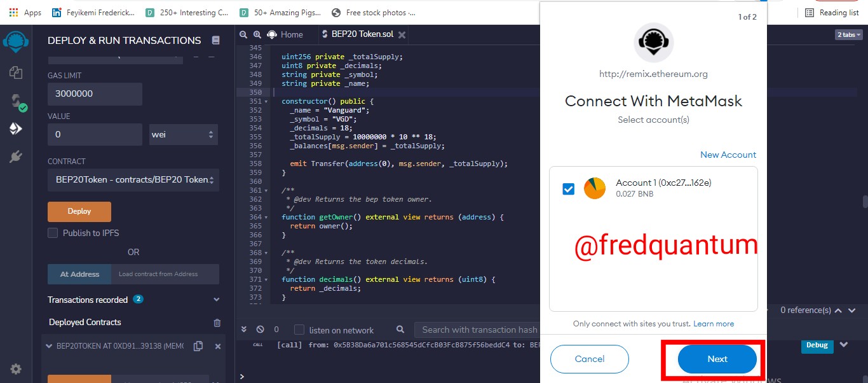Viewport: 868px width, 383px height.
Task: Click the VALUE input field
Action: [95, 135]
